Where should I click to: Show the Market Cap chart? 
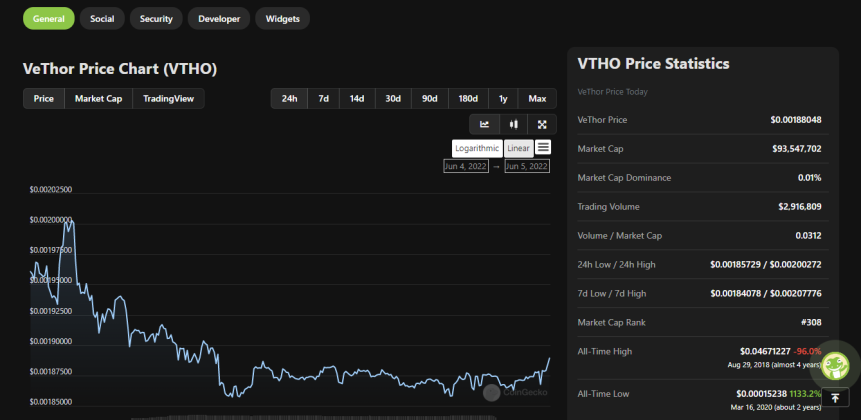coord(98,99)
